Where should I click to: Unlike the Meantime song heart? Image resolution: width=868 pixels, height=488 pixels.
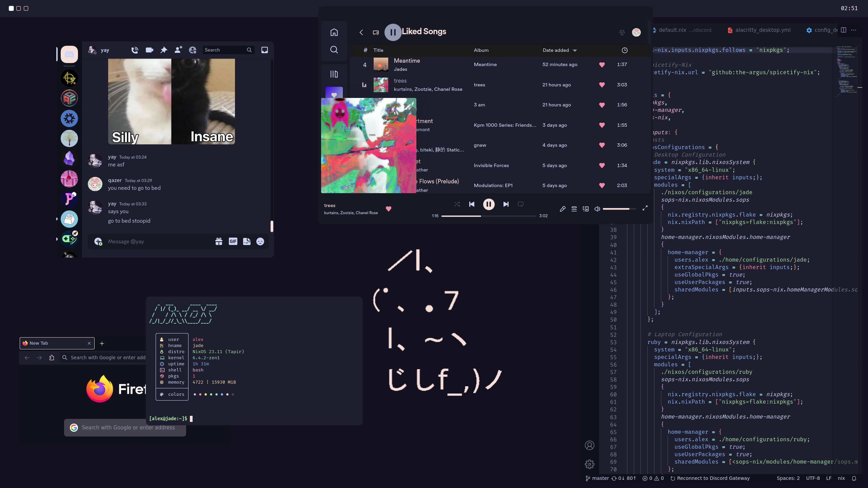(x=602, y=65)
